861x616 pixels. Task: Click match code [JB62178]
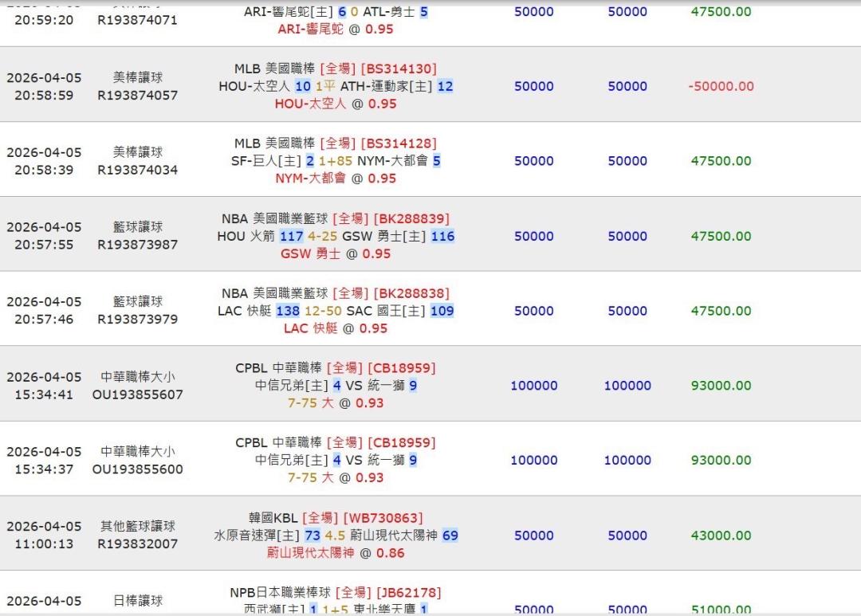pos(408,592)
